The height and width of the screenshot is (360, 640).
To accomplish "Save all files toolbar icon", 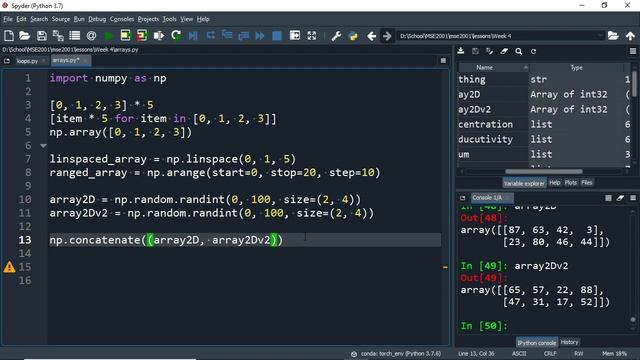I will 58,36.
